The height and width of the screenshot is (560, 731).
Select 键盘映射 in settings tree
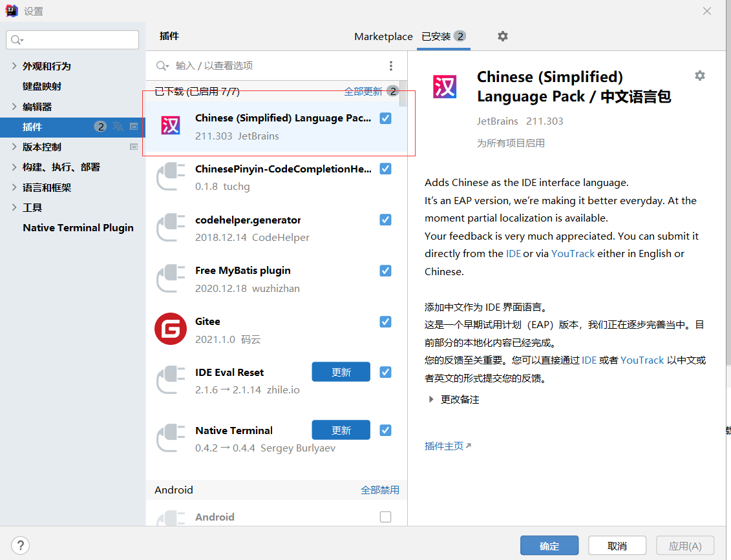[x=42, y=86]
